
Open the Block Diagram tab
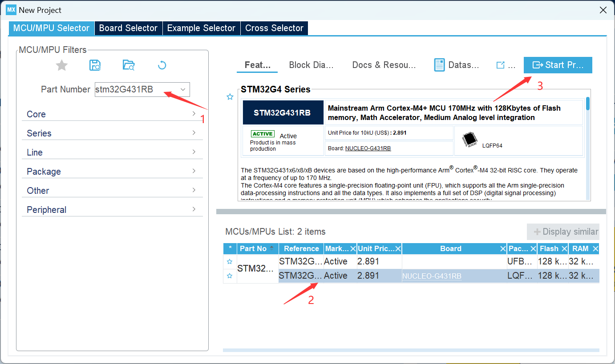point(311,65)
